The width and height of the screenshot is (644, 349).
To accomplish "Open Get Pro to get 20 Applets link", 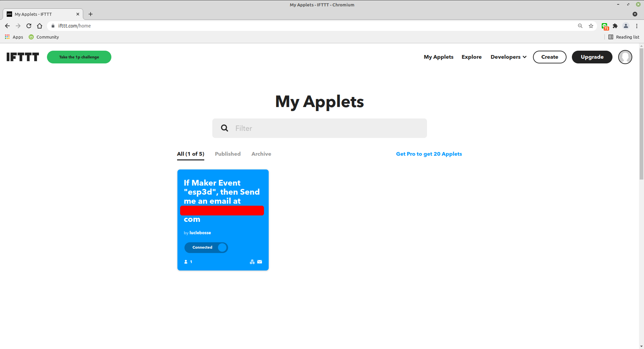I will [429, 154].
